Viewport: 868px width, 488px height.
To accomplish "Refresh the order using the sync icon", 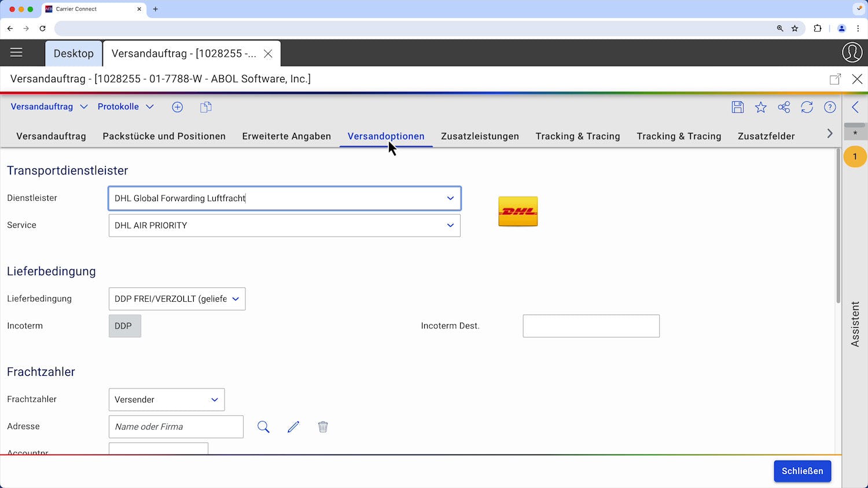I will click(x=807, y=107).
